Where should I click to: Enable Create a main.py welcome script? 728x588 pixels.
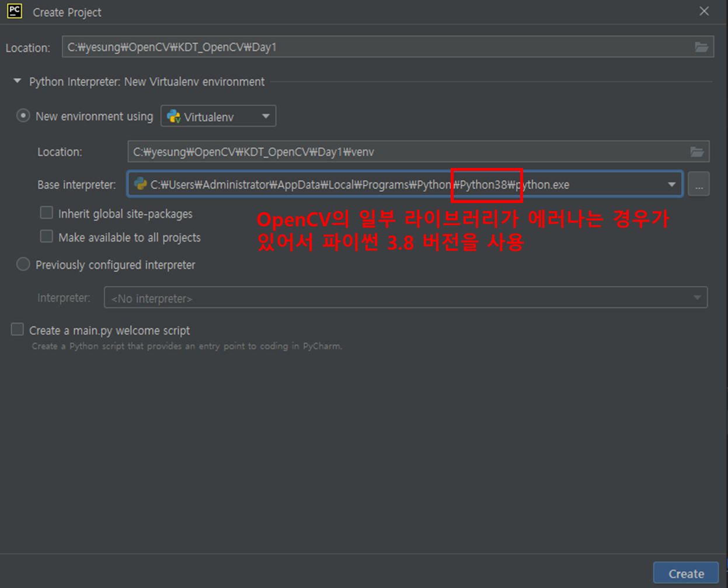(18, 330)
